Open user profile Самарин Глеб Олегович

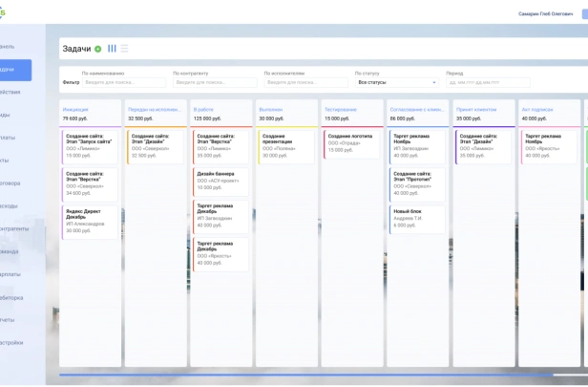coord(546,14)
